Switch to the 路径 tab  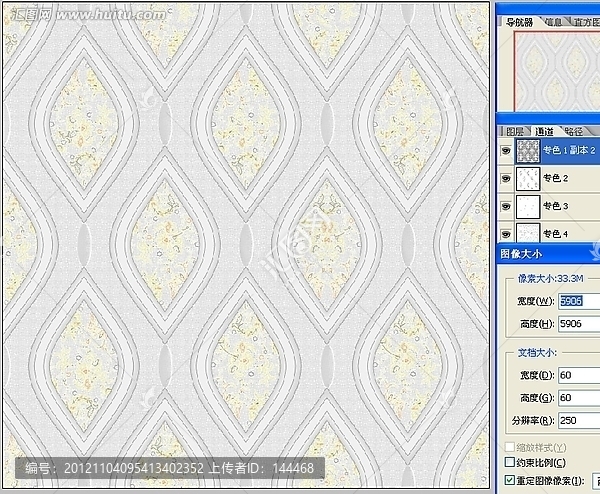click(574, 132)
